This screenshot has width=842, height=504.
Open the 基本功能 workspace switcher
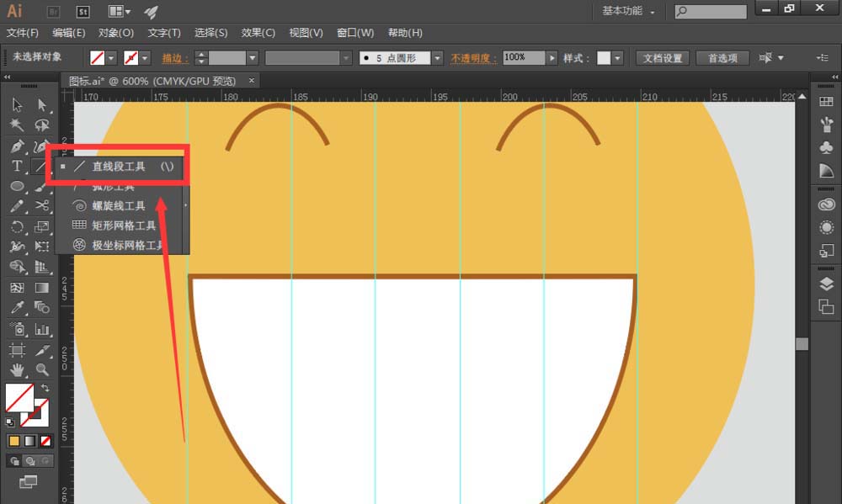pyautogui.click(x=628, y=11)
